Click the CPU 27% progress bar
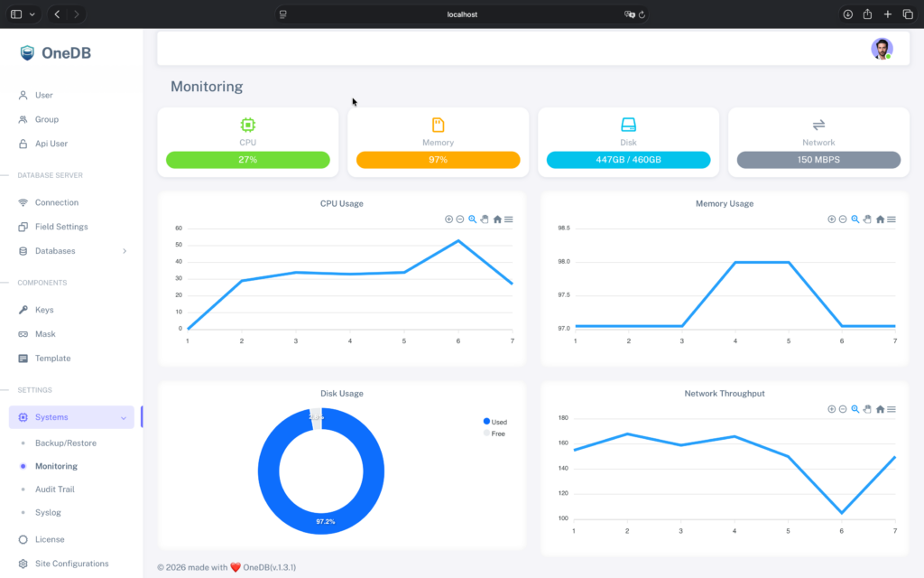Image resolution: width=924 pixels, height=578 pixels. [x=248, y=160]
